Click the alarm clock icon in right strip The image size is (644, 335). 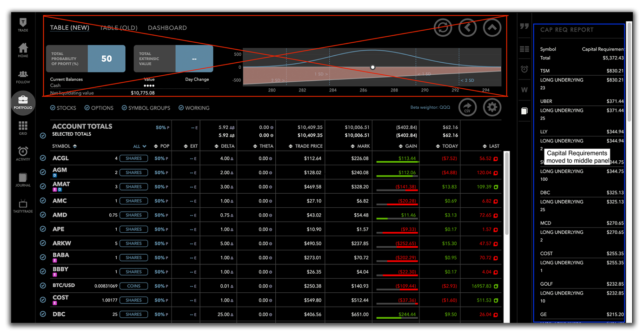pos(524,69)
